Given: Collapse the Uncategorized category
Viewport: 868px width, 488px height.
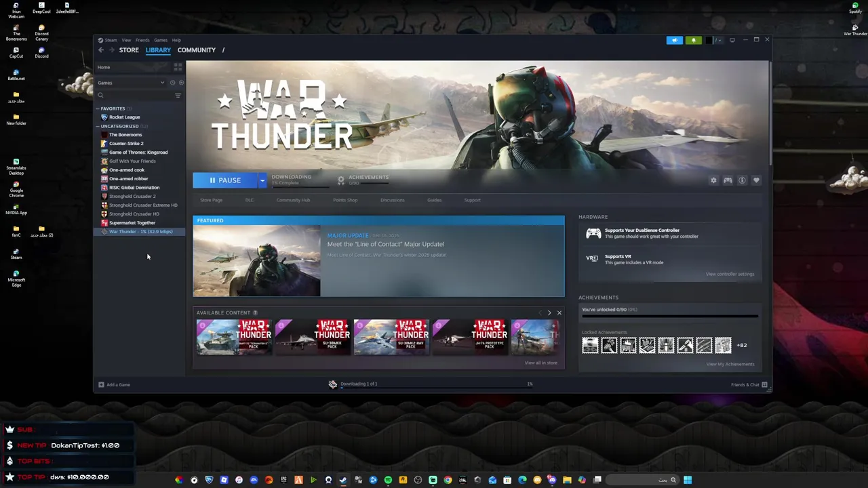Looking at the screenshot, I should (98, 126).
